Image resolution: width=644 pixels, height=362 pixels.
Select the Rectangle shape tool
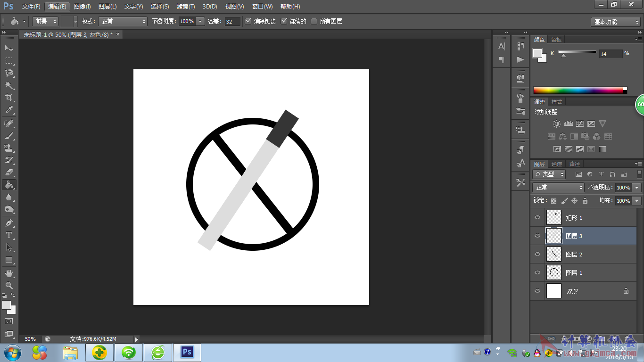[x=9, y=260]
